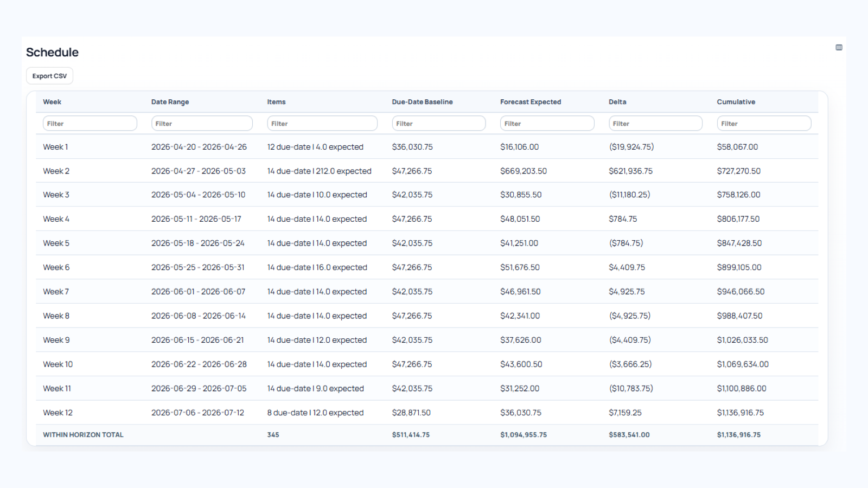
Task: Click date range 2026-05-11 - 2026-05-17
Action: pos(196,219)
